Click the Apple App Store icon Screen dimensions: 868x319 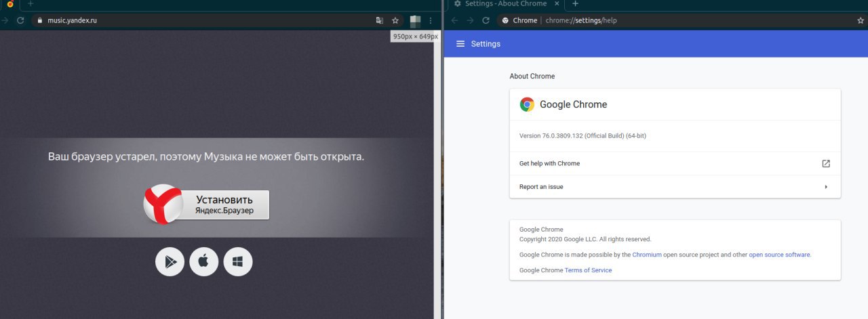tap(203, 261)
